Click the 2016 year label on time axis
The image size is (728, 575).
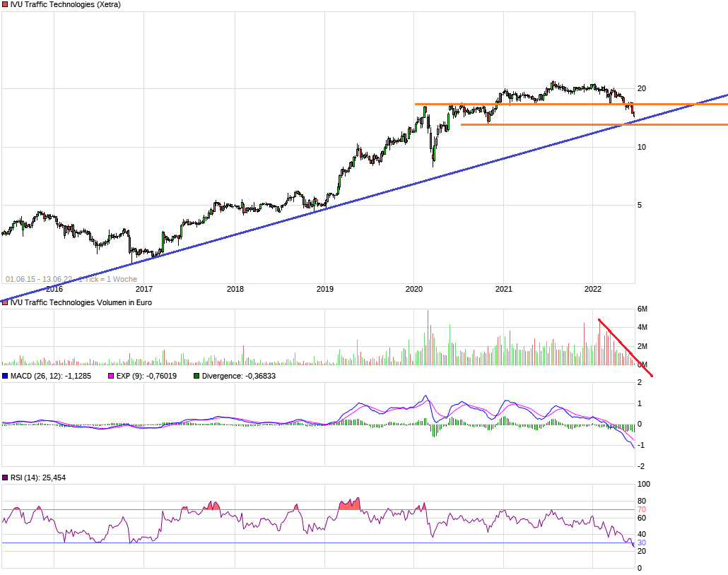coord(54,289)
